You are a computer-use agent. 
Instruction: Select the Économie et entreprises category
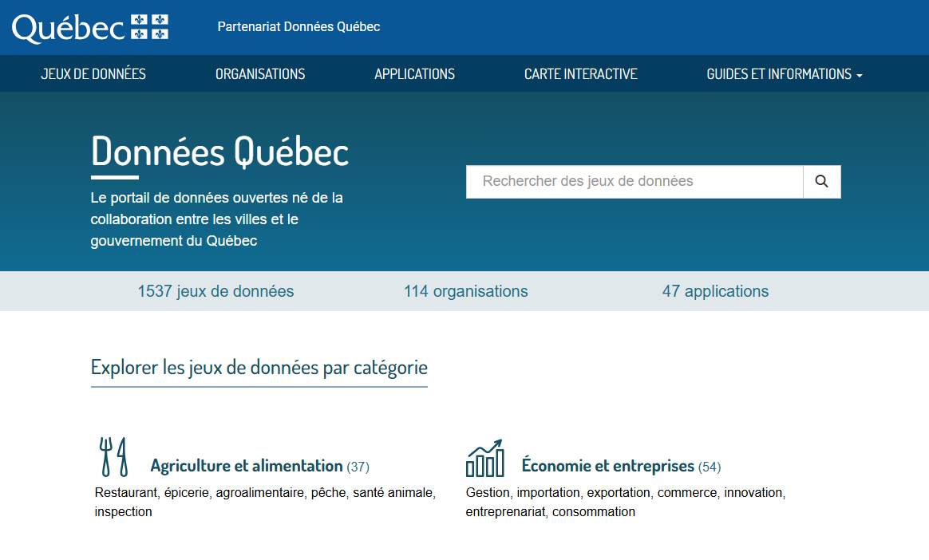[x=607, y=466]
